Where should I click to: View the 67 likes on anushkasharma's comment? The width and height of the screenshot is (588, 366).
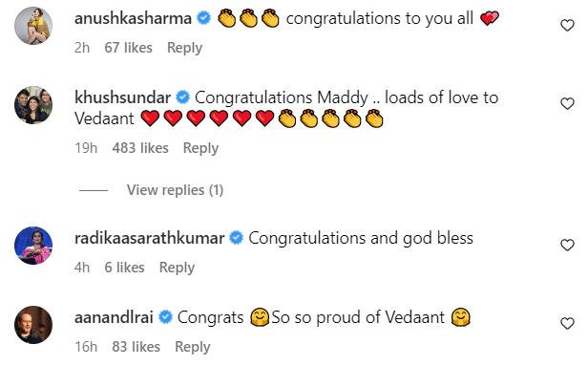click(128, 48)
